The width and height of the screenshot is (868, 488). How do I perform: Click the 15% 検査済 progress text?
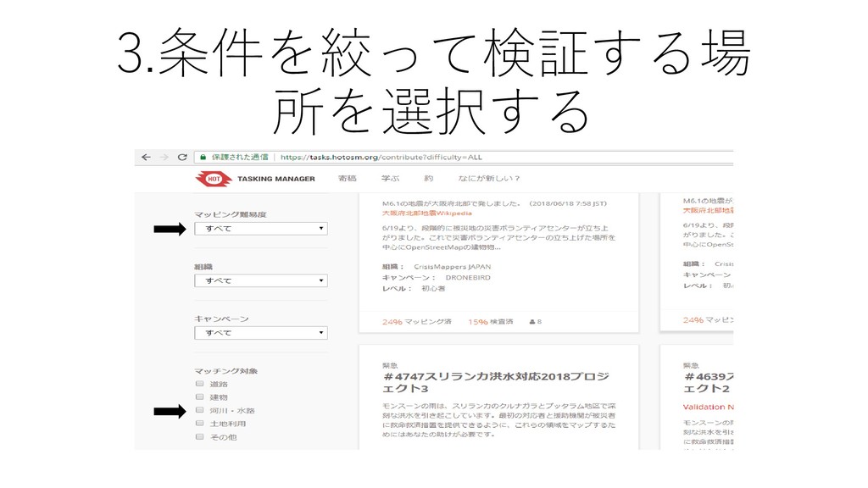(x=491, y=321)
